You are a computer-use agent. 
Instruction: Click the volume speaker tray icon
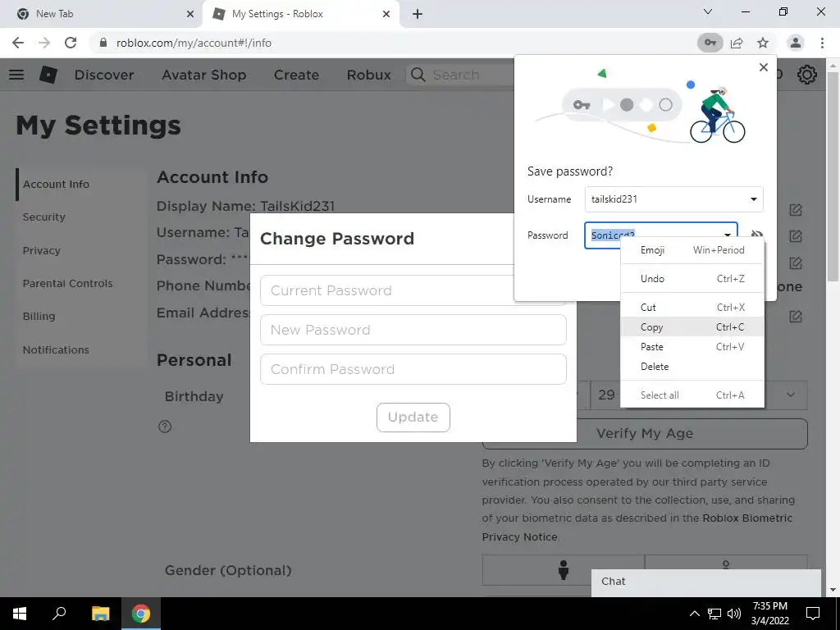pyautogui.click(x=734, y=614)
